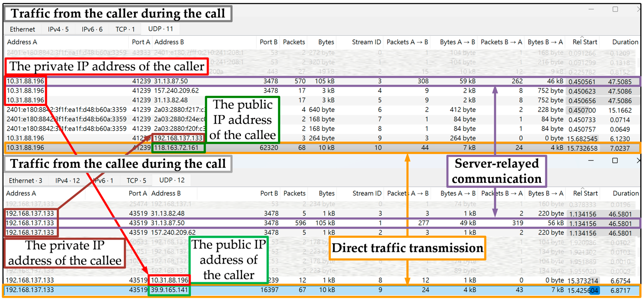Select the upper TCP · 1 tab

coord(125,29)
